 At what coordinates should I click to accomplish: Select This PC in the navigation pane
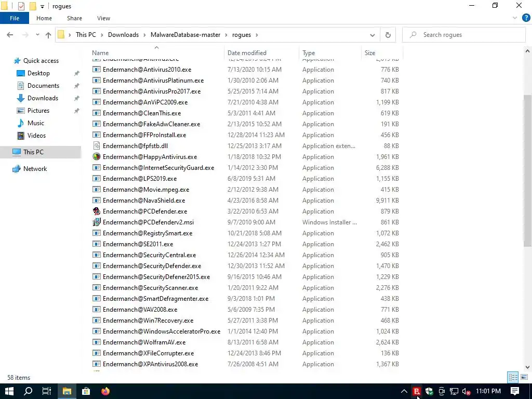(x=33, y=152)
